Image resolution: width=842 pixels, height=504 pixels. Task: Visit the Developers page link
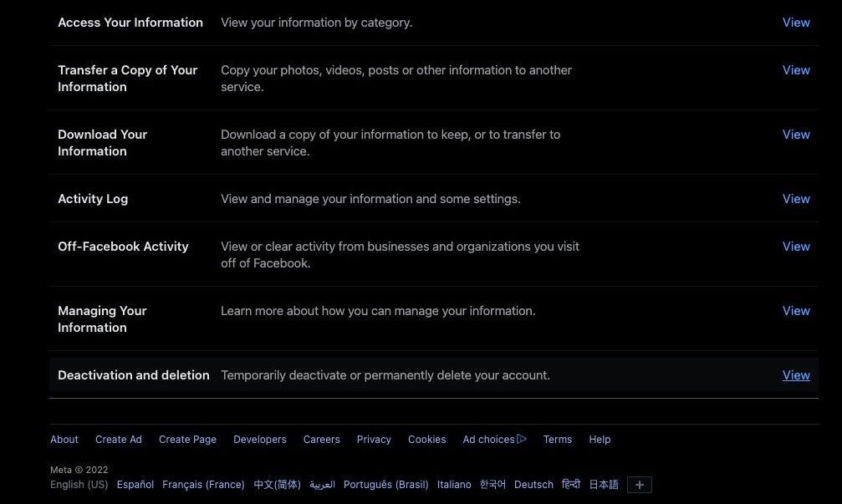(259, 440)
